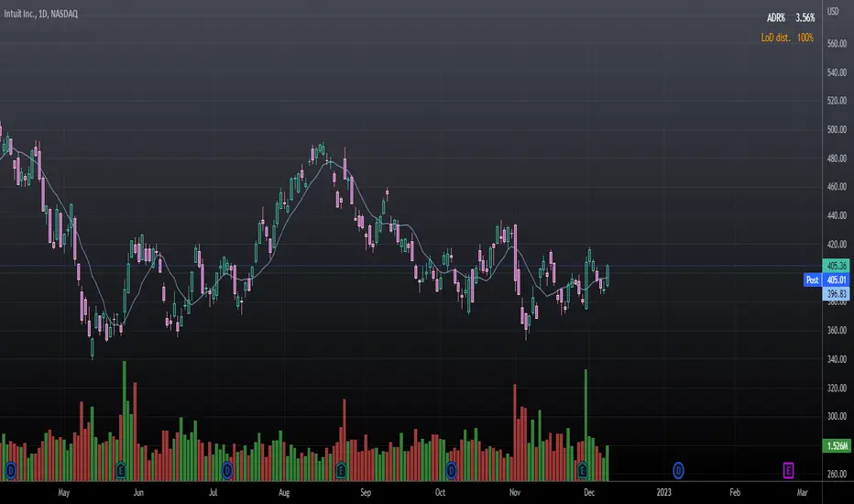Click the 340.00 price axis label
The height and width of the screenshot is (504, 854).
tap(837, 359)
